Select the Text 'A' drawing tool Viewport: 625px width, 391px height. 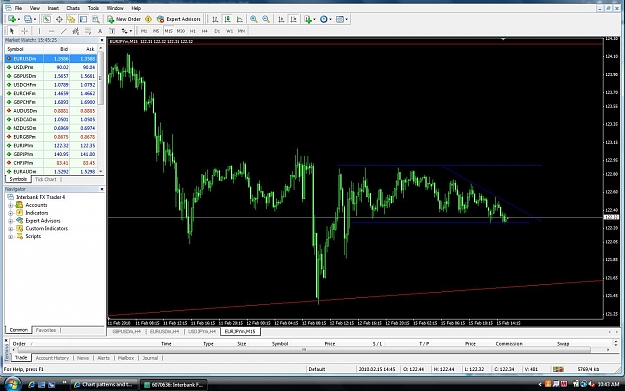[100, 31]
